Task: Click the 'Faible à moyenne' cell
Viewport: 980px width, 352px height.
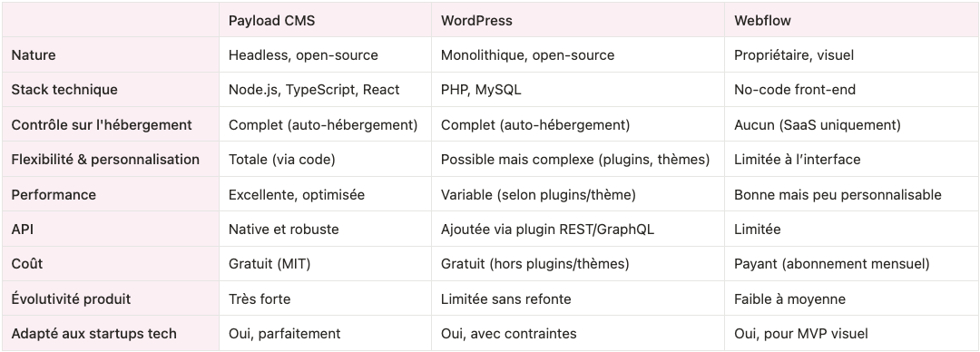Action: (851, 298)
